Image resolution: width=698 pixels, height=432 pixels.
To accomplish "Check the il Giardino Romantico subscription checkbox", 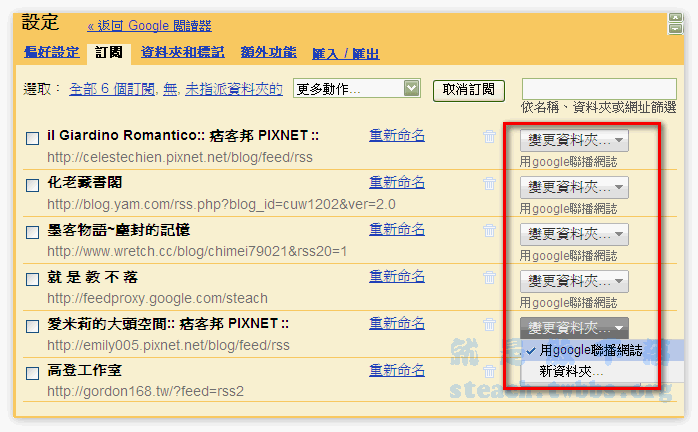I will (32, 139).
